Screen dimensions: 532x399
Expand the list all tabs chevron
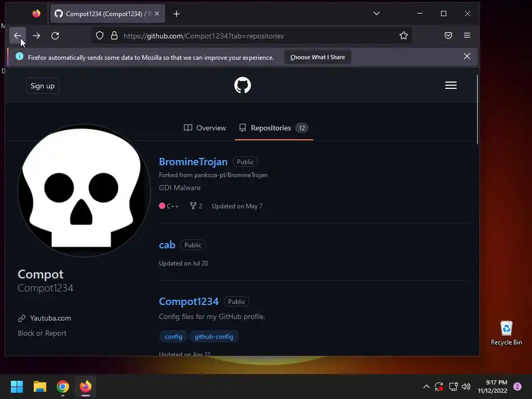tap(377, 14)
